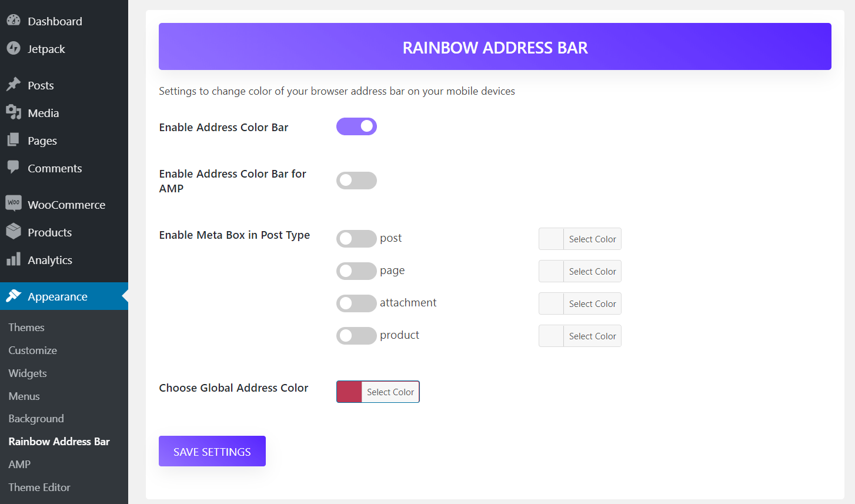Click the WooCommerce Woo icon
The width and height of the screenshot is (855, 504).
[x=14, y=203]
